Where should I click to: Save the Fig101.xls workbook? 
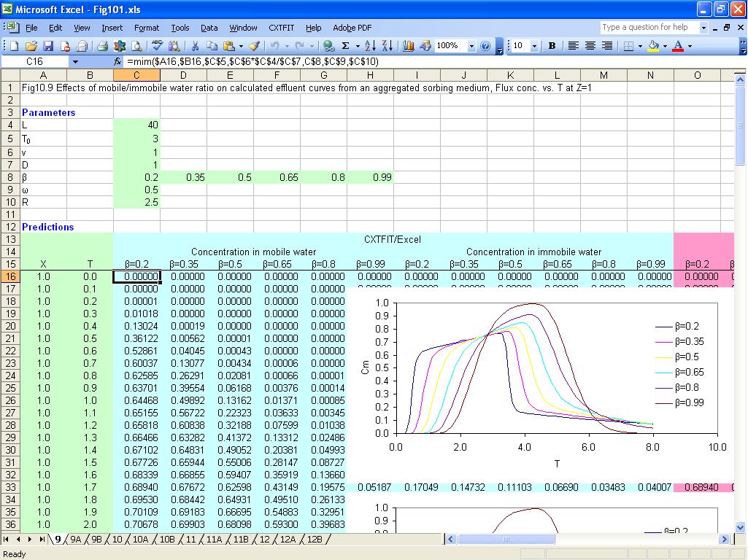coord(49,45)
